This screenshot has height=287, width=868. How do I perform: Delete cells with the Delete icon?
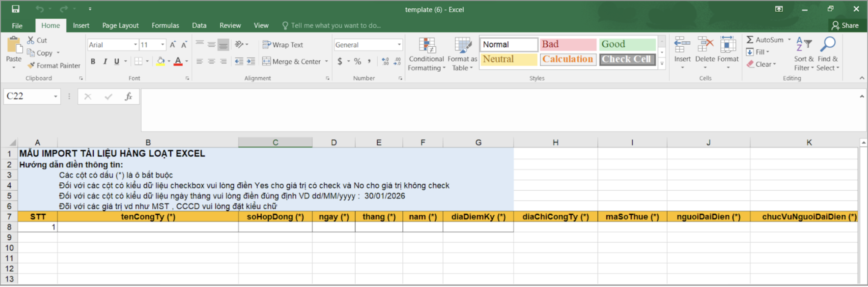click(705, 45)
